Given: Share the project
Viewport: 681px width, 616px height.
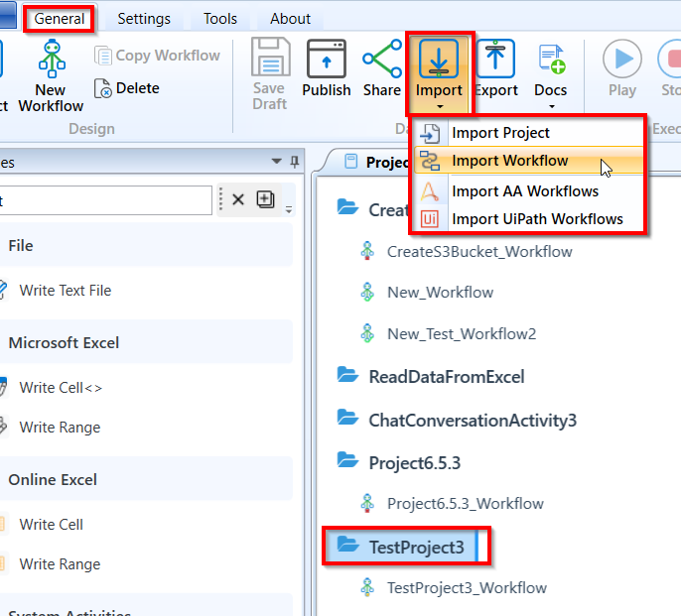Looking at the screenshot, I should click(382, 68).
